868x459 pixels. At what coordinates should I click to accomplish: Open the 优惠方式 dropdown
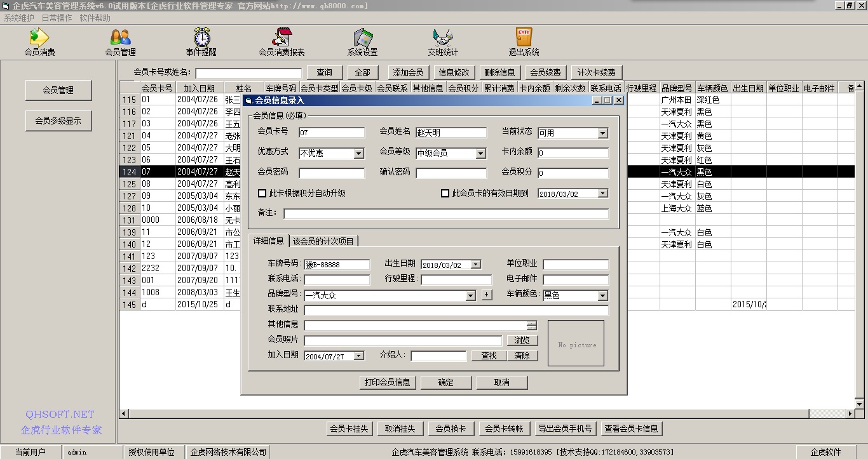[358, 153]
